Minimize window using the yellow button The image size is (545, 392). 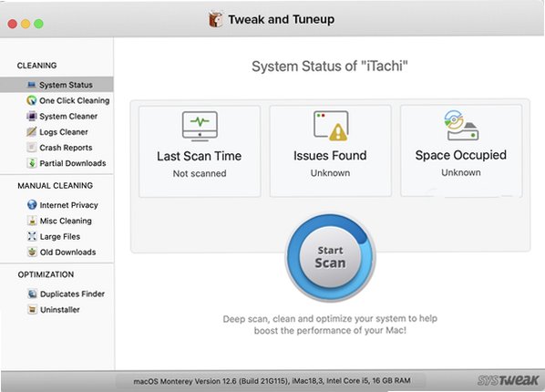pyautogui.click(x=26, y=24)
